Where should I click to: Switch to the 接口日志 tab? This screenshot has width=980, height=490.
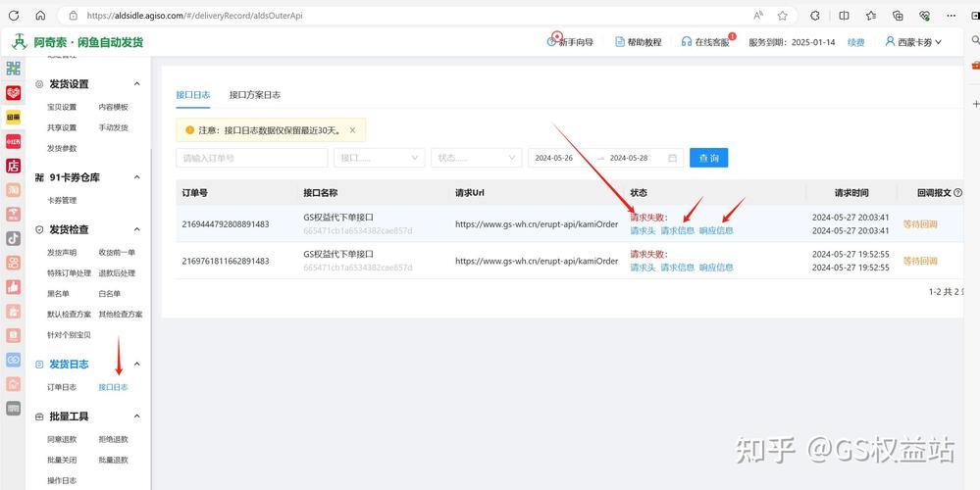(x=192, y=95)
